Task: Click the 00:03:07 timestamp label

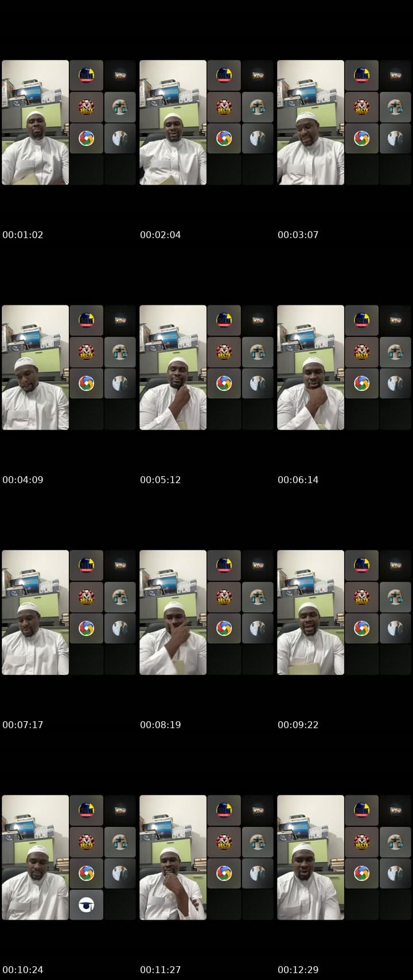Action: coord(298,235)
